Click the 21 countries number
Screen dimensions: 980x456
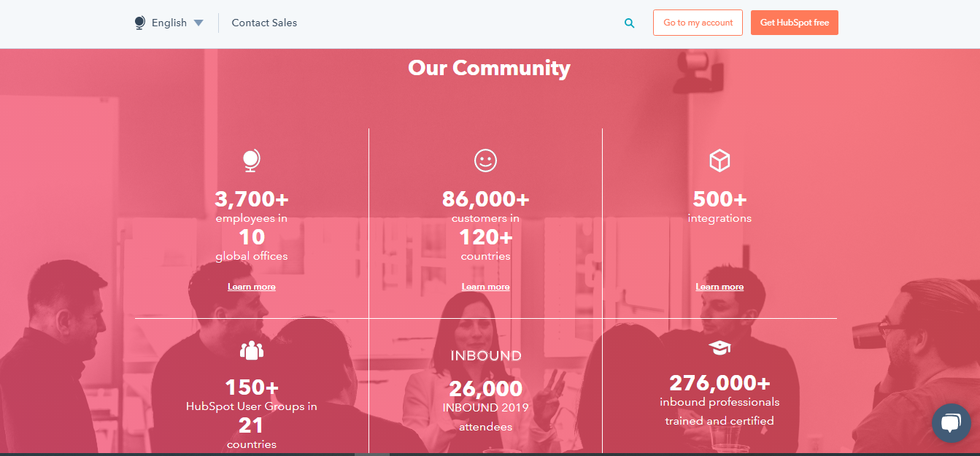pos(251,425)
